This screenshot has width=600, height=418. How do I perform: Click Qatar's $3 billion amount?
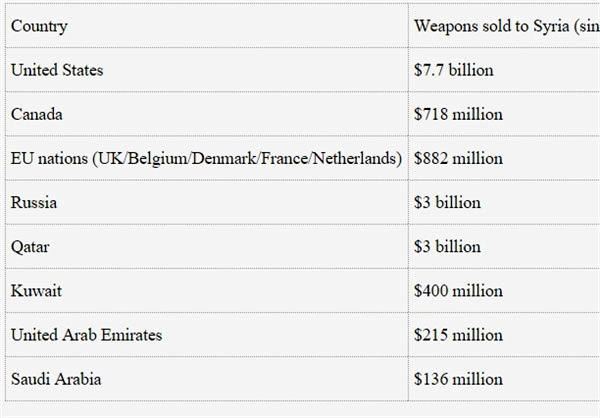[x=447, y=247]
